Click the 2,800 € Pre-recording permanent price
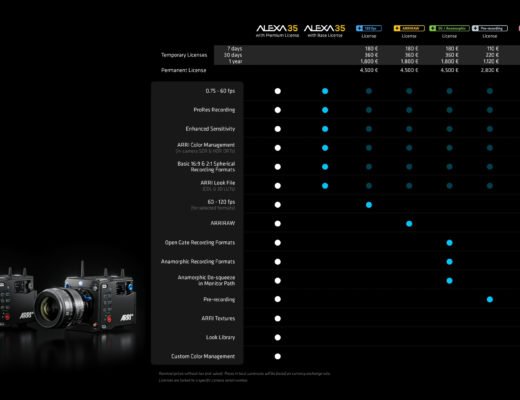Screen dimensions: 520x400 pyautogui.click(x=490, y=70)
